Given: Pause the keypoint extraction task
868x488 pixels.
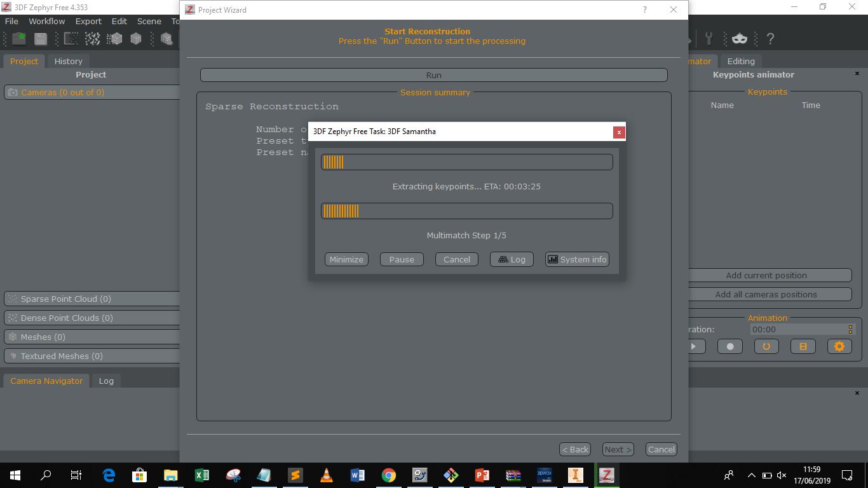Looking at the screenshot, I should tap(402, 259).
